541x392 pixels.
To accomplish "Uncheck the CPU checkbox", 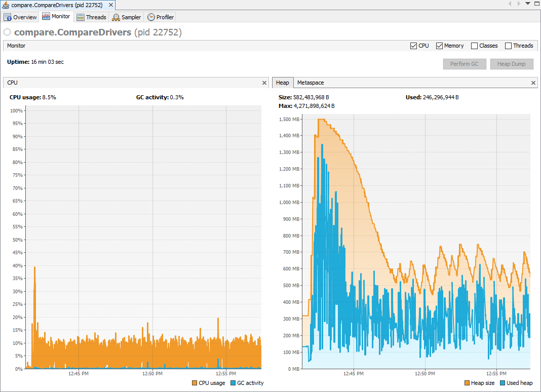I will (x=413, y=45).
